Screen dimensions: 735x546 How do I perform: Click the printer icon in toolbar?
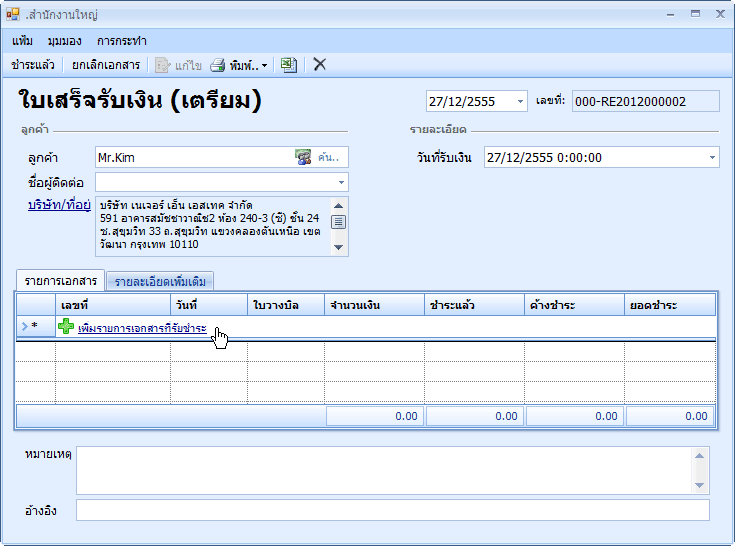pyautogui.click(x=217, y=65)
